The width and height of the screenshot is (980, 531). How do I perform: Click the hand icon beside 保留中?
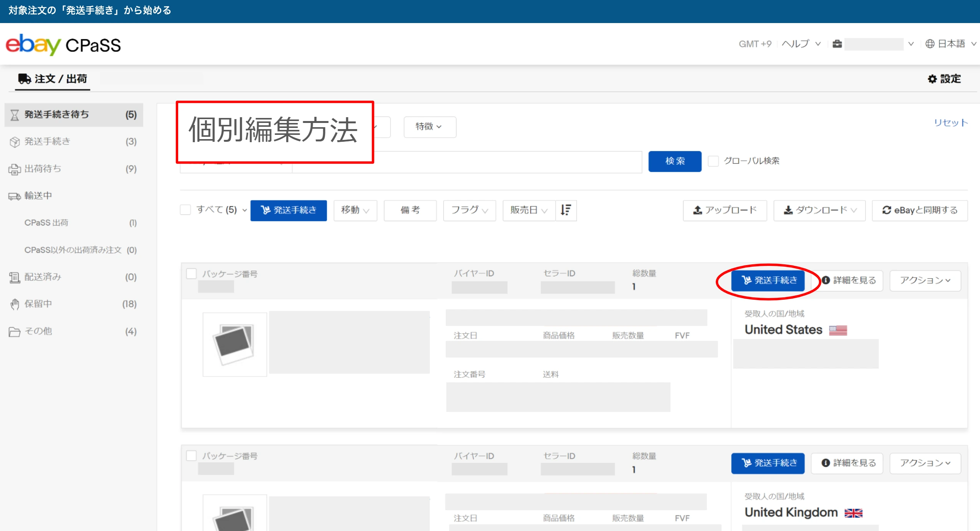point(15,304)
